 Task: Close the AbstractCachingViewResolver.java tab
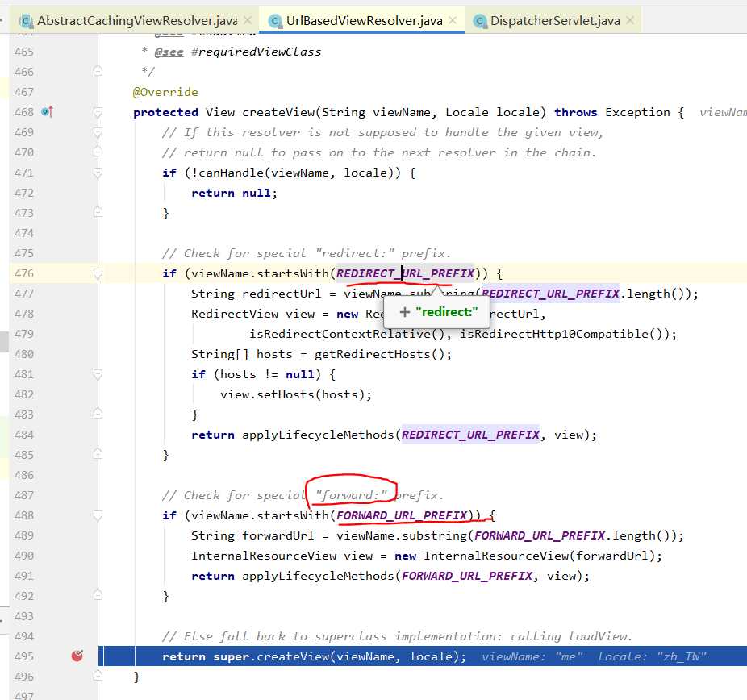[x=248, y=20]
